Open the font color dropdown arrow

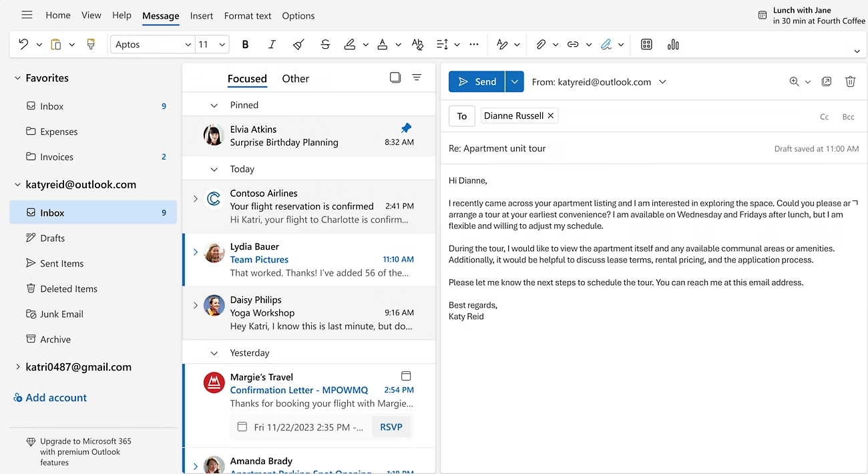(x=398, y=45)
